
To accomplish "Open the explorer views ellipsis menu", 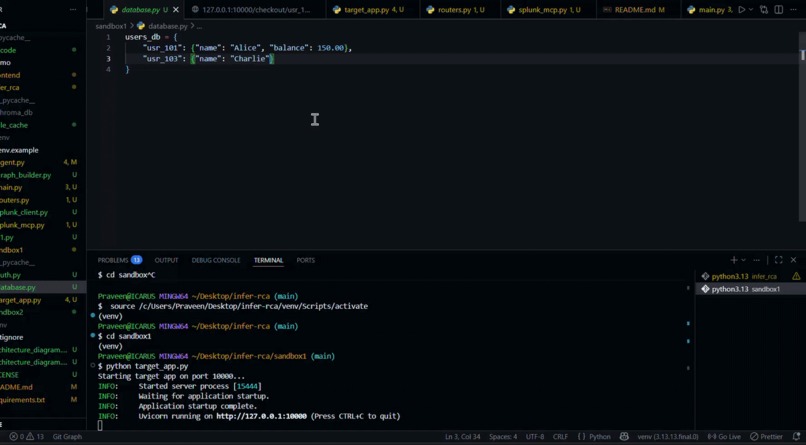I will (73, 10).
